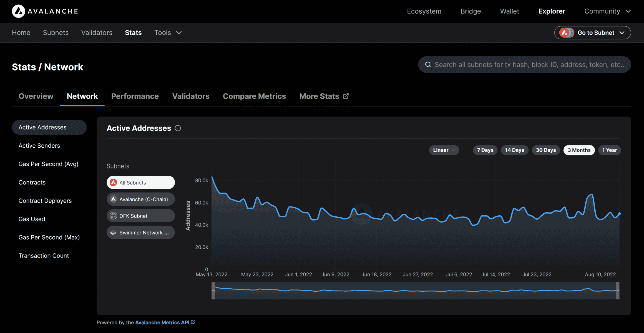Open the Linear scale dropdown
This screenshot has height=333, width=644.
click(x=444, y=150)
